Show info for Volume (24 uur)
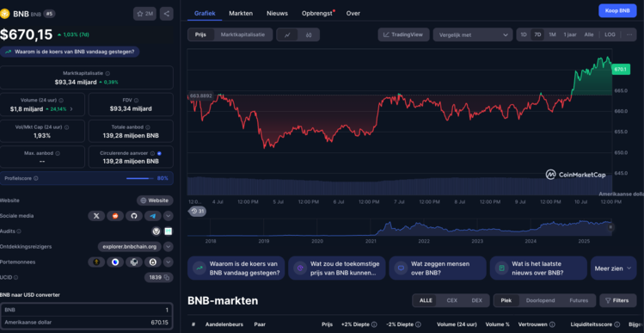 [x=61, y=100]
